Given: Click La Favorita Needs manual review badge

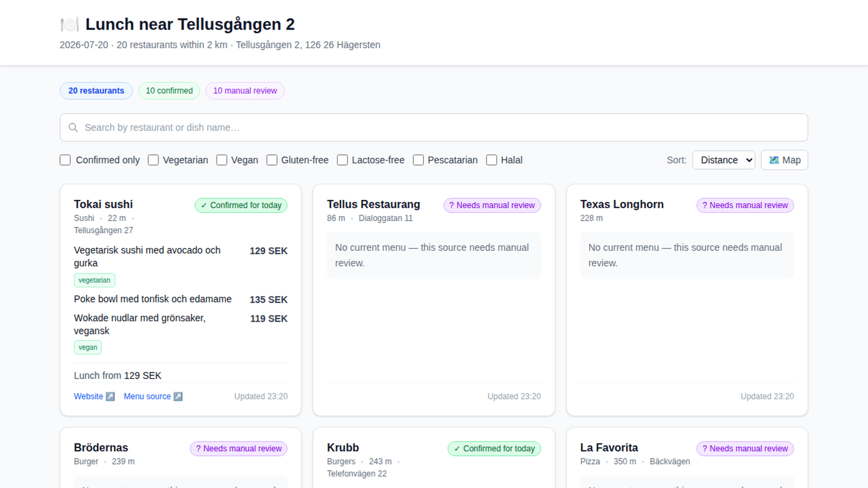Looking at the screenshot, I should point(745,449).
